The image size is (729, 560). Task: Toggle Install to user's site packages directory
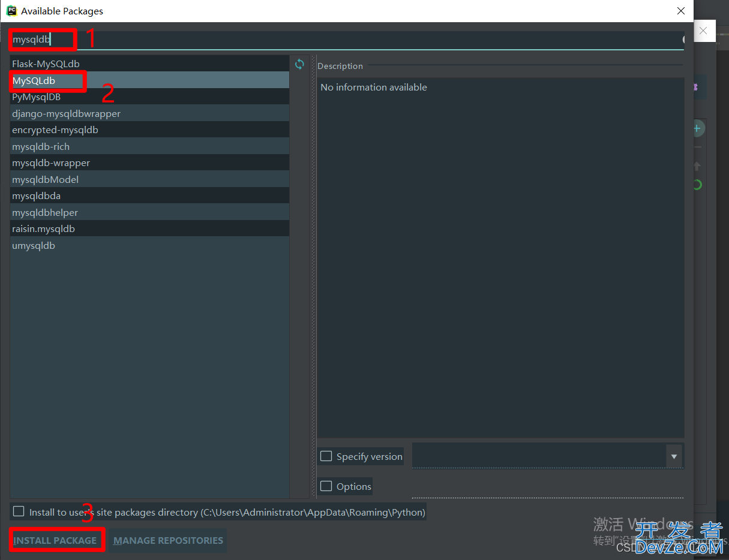click(19, 511)
